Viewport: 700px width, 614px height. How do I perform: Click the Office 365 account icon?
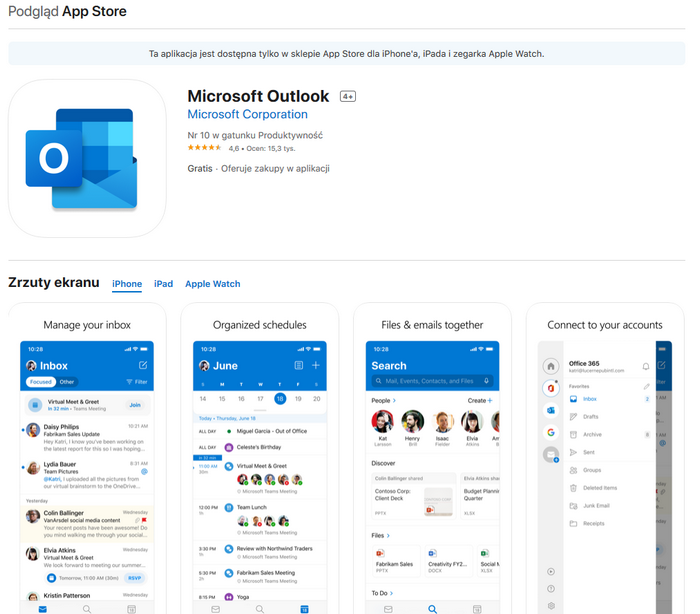pos(551,388)
